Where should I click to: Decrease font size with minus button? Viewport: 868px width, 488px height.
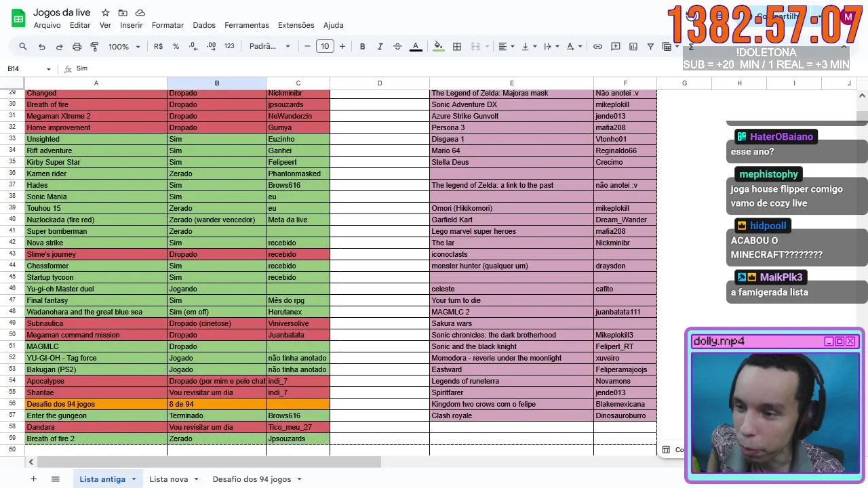point(307,47)
